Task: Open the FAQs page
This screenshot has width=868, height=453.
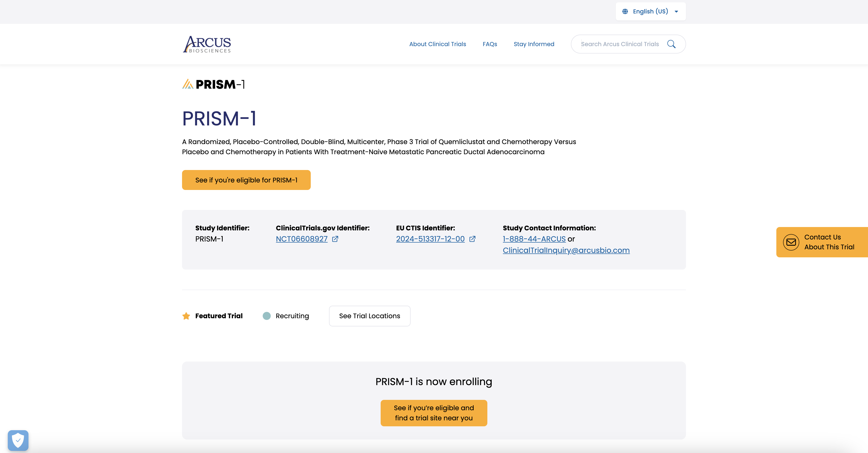Action: [x=490, y=44]
